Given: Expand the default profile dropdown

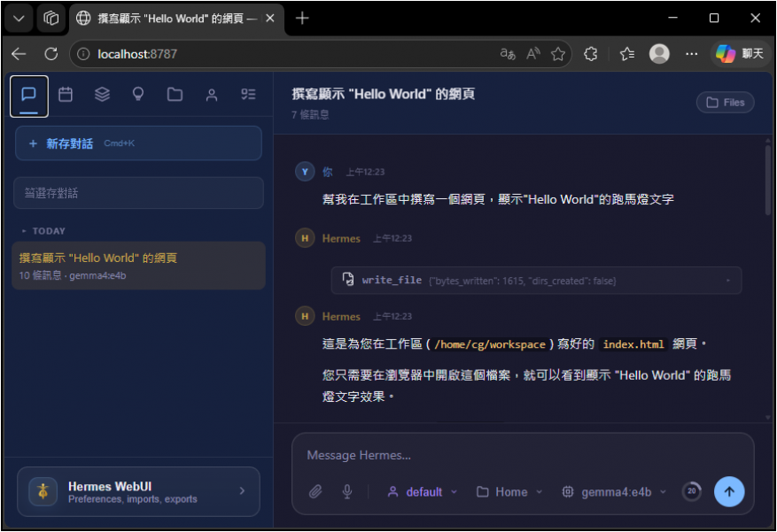Looking at the screenshot, I should pos(423,492).
